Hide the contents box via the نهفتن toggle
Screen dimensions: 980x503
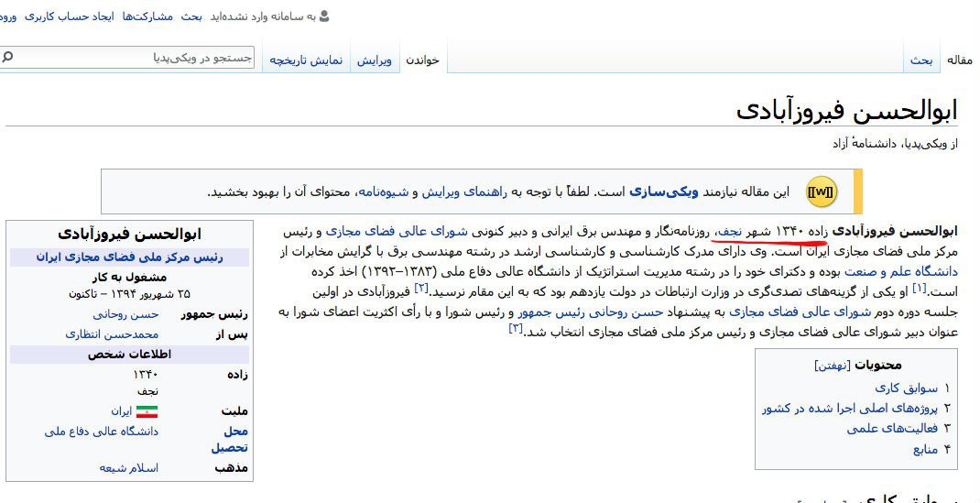tap(833, 365)
